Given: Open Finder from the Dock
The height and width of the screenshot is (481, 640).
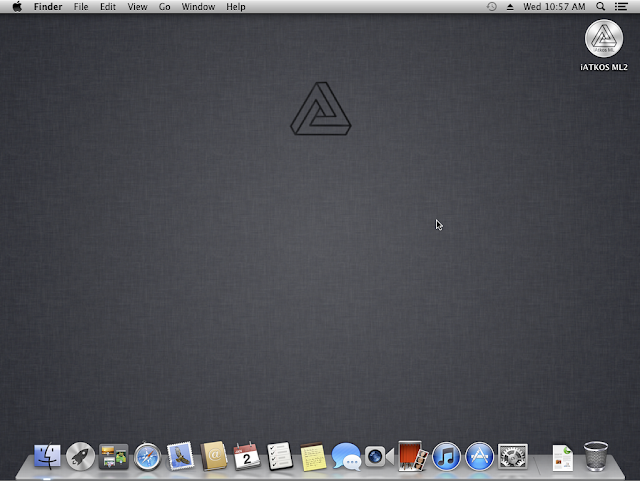Looking at the screenshot, I should (x=47, y=456).
